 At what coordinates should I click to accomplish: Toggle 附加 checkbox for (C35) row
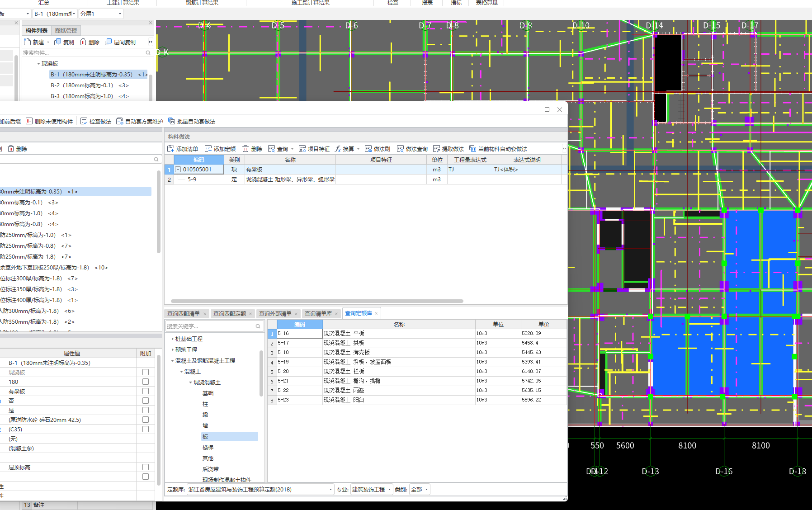(146, 429)
